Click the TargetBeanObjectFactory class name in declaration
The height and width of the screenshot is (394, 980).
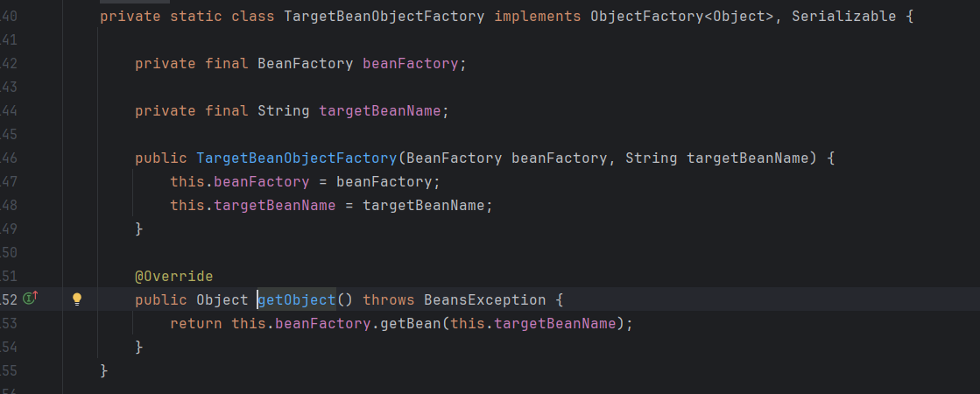point(384,17)
